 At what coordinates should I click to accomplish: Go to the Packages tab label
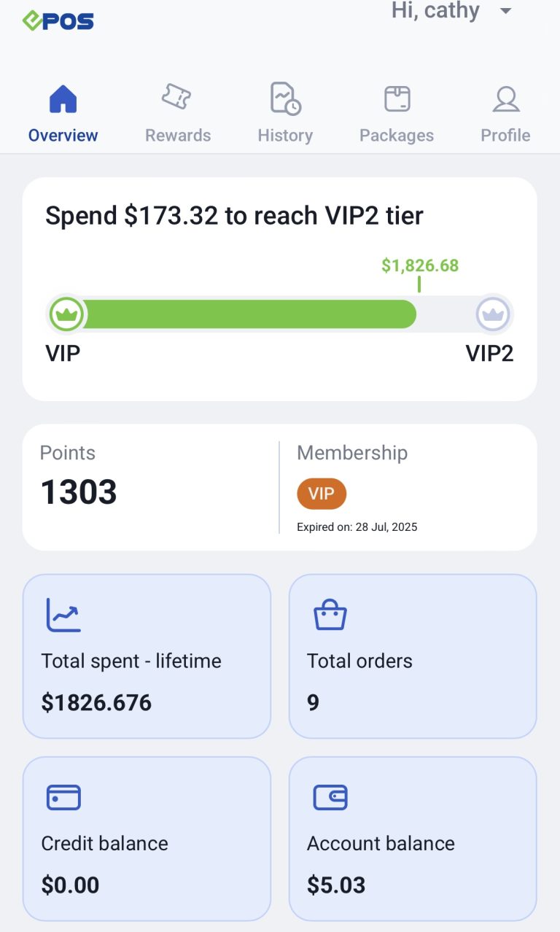pos(397,136)
